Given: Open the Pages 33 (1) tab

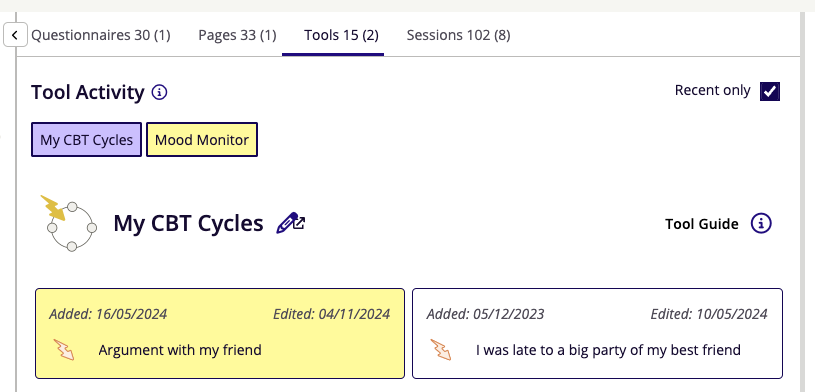Looking at the screenshot, I should 237,35.
